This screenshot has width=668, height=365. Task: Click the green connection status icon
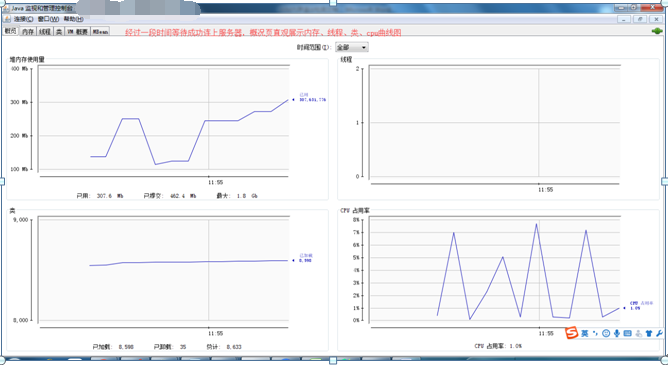(656, 31)
